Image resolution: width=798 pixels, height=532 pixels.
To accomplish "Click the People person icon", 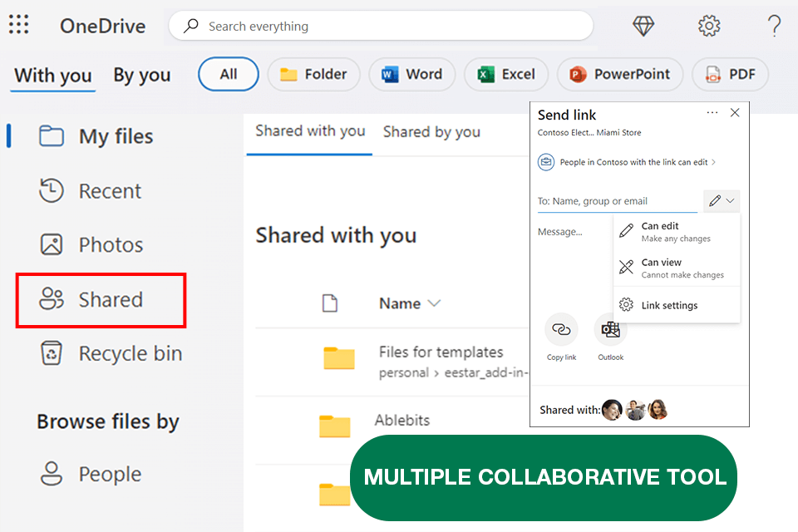I will (52, 474).
